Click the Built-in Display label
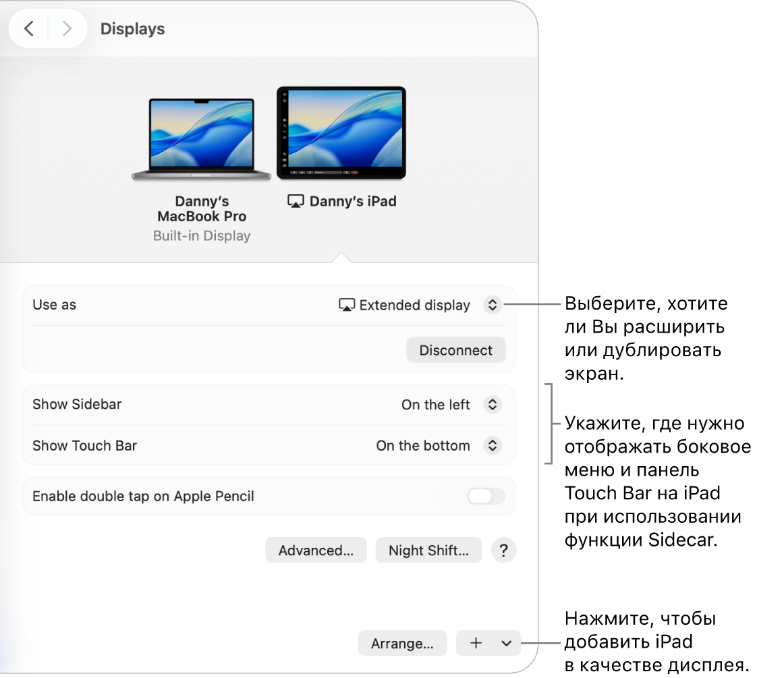Viewport: 784px width, 678px height. [202, 235]
